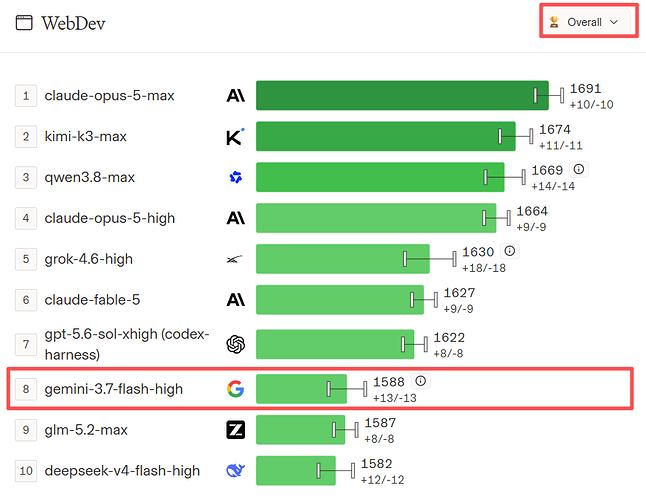
Task: Click rank badge number 8
Action: coord(26,389)
